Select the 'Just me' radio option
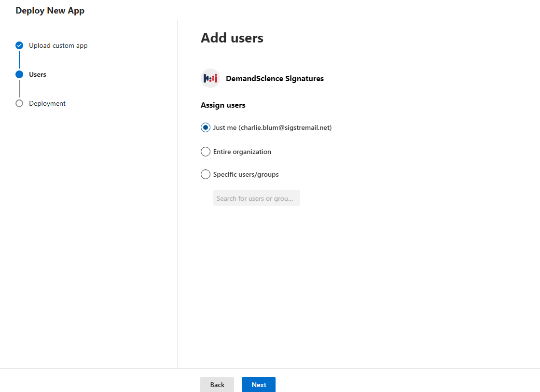This screenshot has width=540, height=392. tap(205, 127)
